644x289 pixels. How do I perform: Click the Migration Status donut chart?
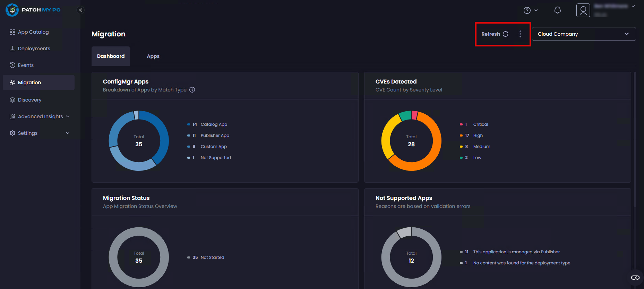(x=139, y=257)
